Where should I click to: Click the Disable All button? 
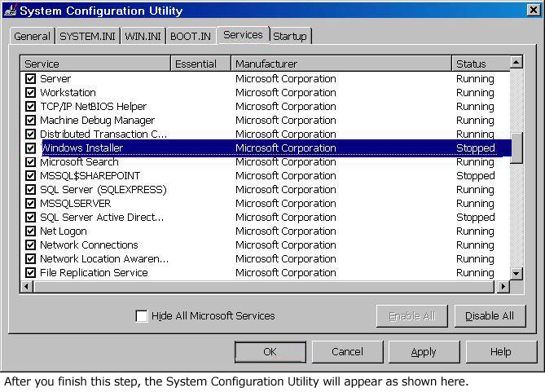coord(490,316)
